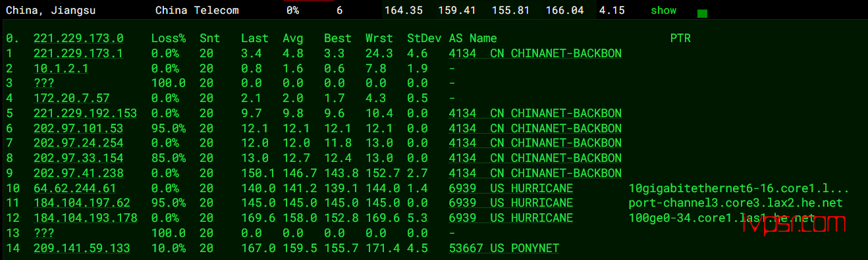Open IP address 221.229.173.0 link
Viewport: 868px width, 260px height.
point(78,38)
